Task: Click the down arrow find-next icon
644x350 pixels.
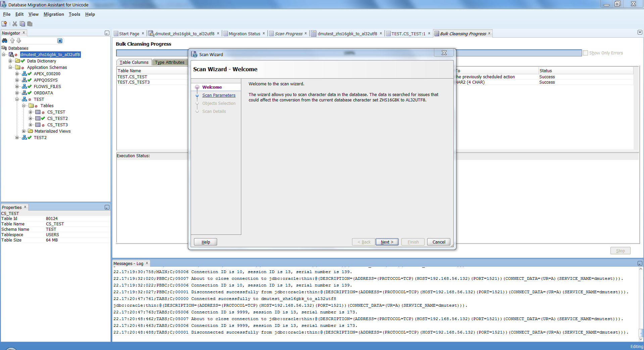Action: [19, 41]
